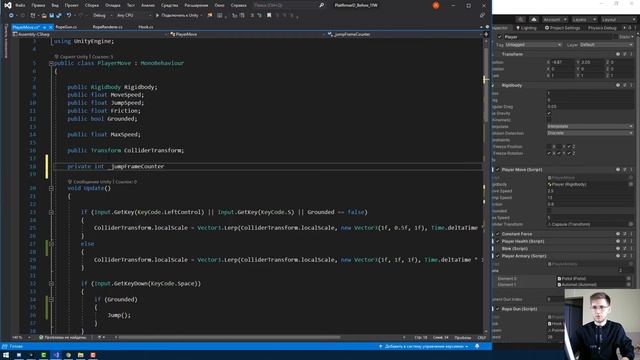Open Layer Default dropdown in Inspector
Screen dimensions: 640x360
(x=607, y=44)
